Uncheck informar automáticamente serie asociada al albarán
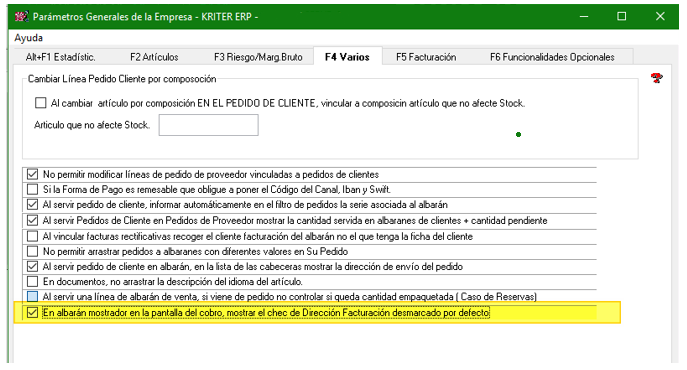Image resolution: width=687 pixels, height=370 pixels. 32,205
